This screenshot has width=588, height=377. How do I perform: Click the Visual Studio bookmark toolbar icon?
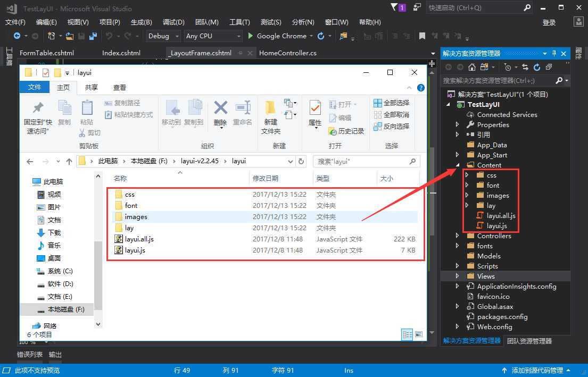click(423, 36)
